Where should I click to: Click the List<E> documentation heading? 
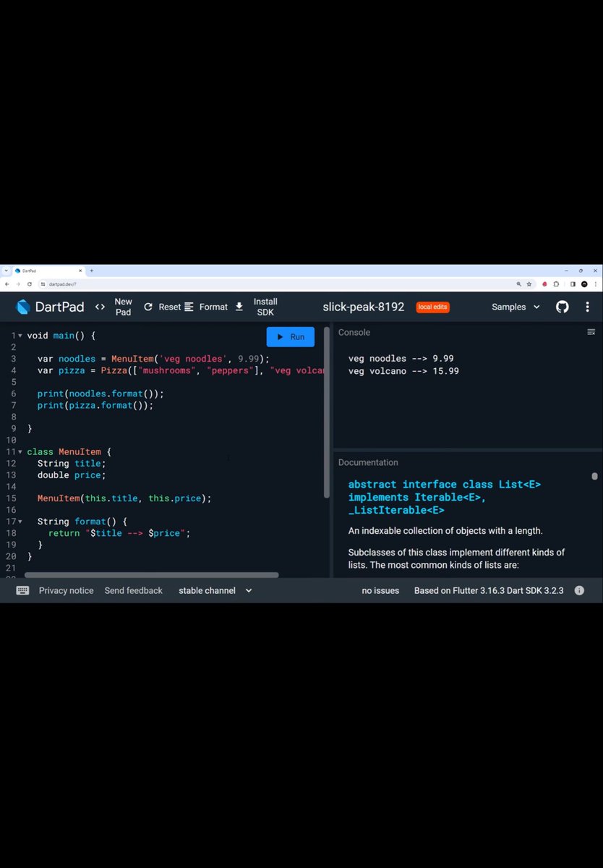(x=444, y=497)
